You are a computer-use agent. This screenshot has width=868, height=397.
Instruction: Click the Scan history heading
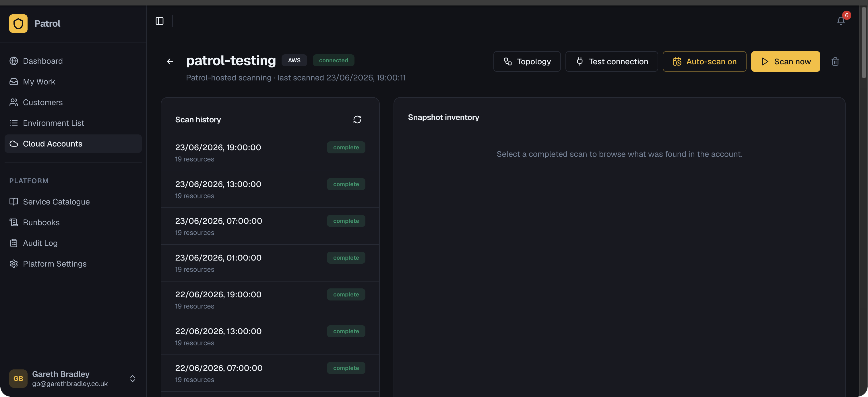(198, 120)
